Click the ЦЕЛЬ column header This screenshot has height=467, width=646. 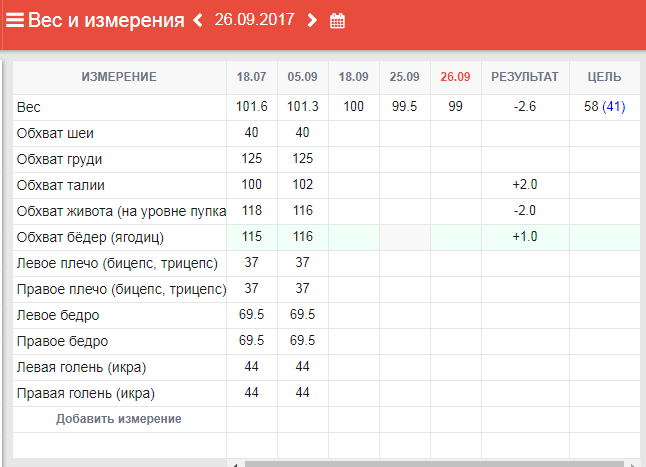(604, 77)
